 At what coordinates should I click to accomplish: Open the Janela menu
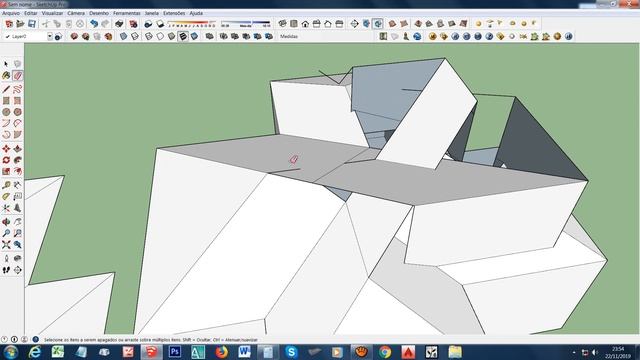pos(151,13)
